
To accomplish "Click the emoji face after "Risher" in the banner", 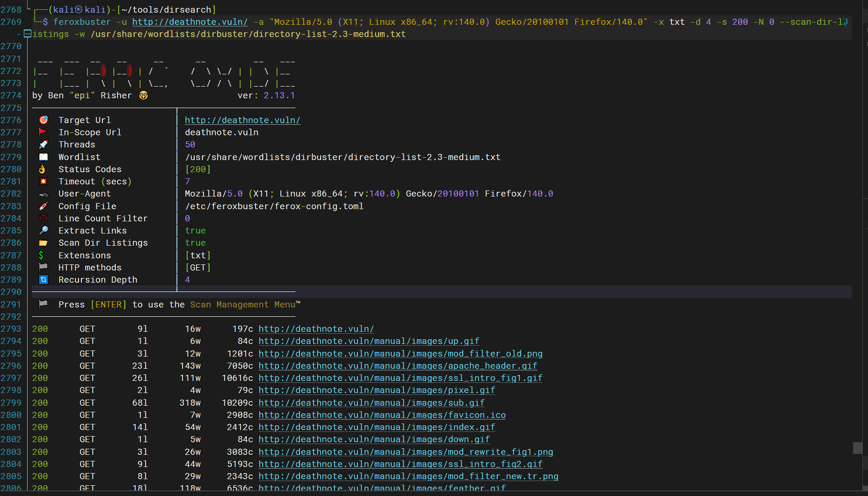I will (143, 95).
